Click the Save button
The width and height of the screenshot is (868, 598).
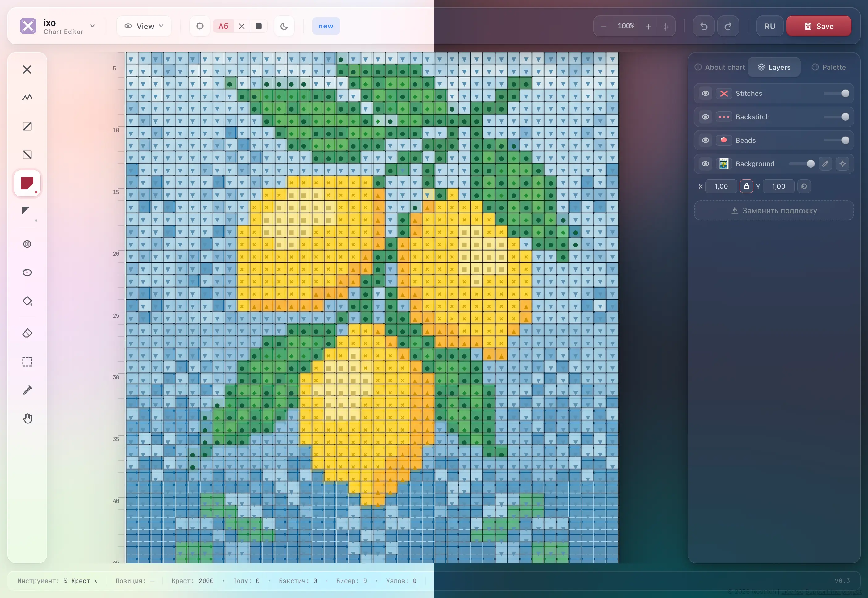[x=819, y=26]
